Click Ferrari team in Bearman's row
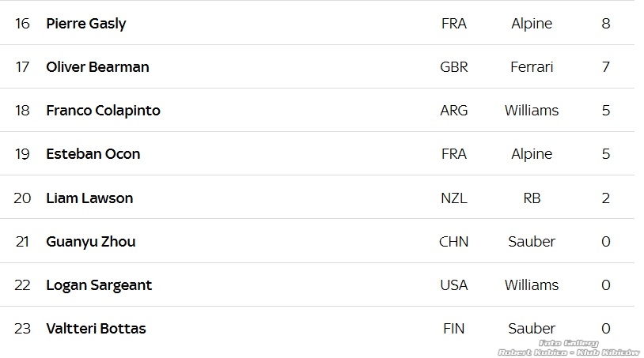644x358 pixels. click(x=532, y=67)
